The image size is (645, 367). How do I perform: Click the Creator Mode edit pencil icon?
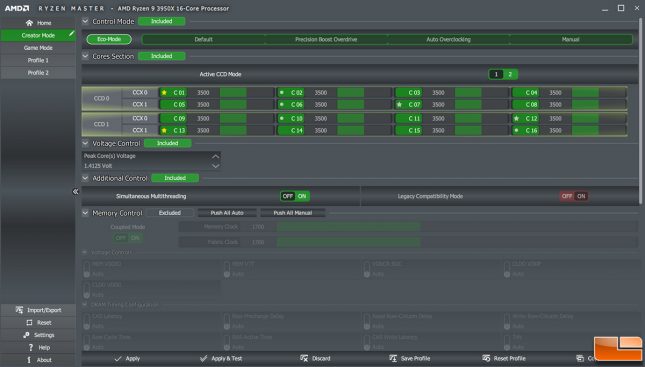point(71,33)
